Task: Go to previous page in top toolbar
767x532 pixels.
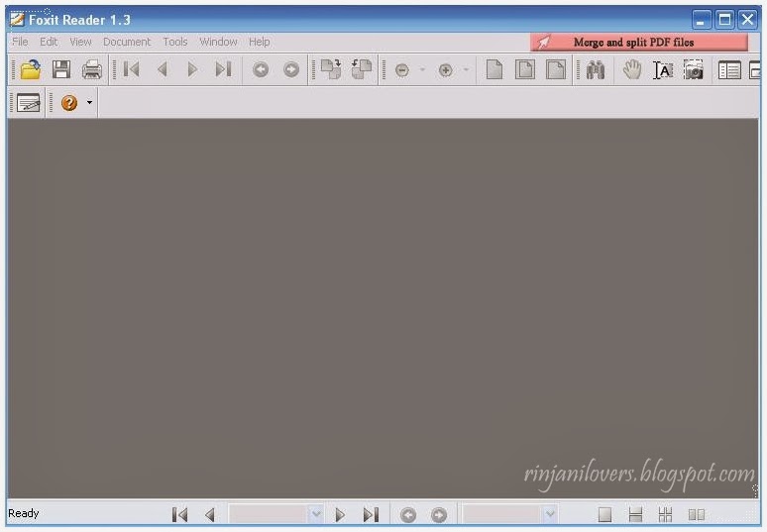Action: (163, 69)
